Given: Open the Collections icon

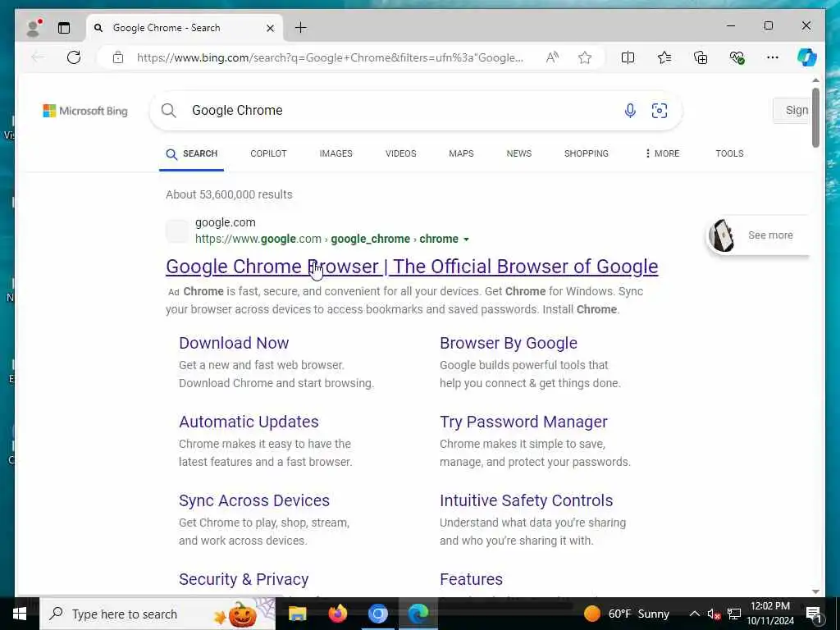Looking at the screenshot, I should coord(701,57).
